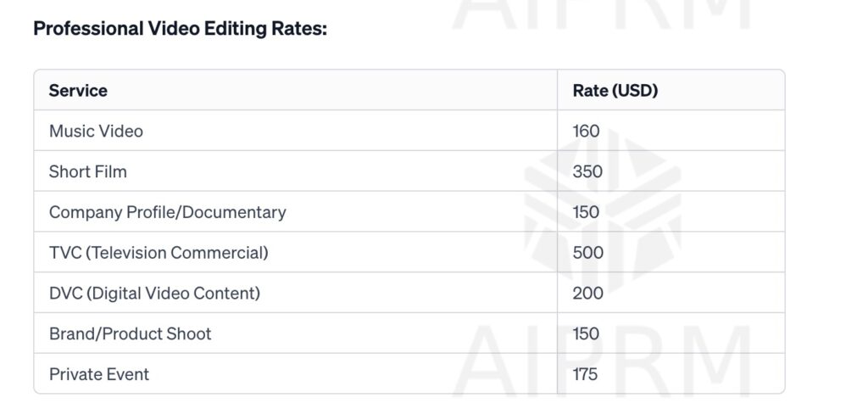Click the "Short Film" service cell
The width and height of the screenshot is (868, 409).
click(88, 171)
